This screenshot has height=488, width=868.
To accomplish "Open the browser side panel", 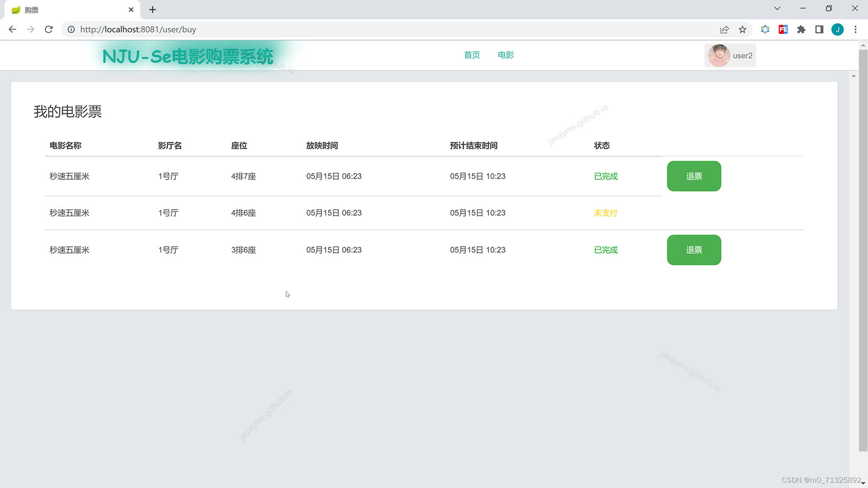I will (819, 29).
